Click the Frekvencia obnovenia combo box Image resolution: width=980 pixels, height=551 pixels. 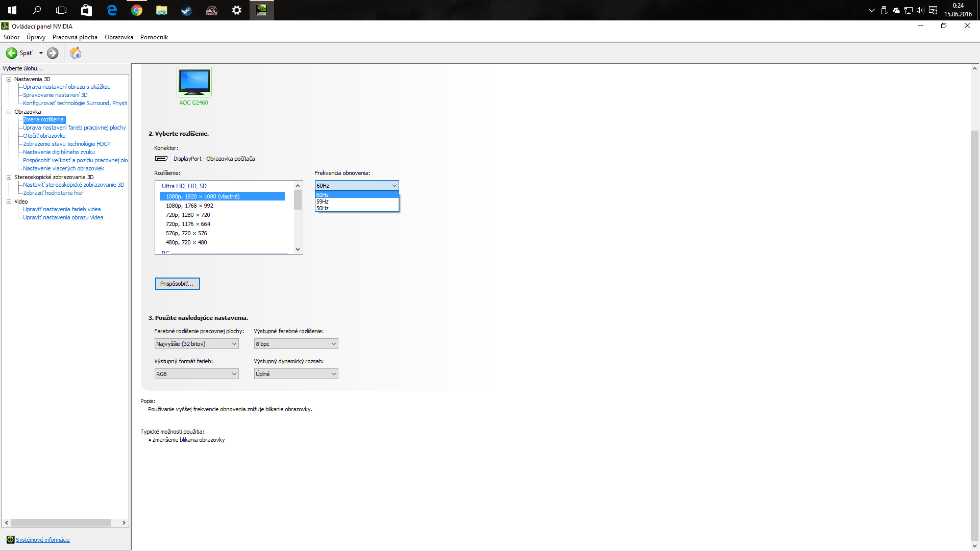click(x=357, y=186)
